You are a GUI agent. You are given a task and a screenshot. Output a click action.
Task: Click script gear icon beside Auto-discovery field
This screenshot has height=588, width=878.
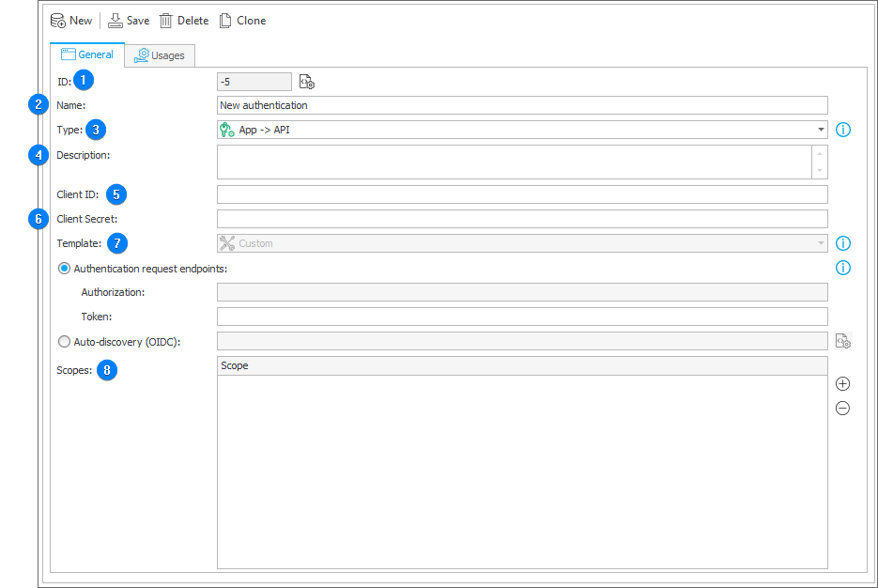click(843, 341)
